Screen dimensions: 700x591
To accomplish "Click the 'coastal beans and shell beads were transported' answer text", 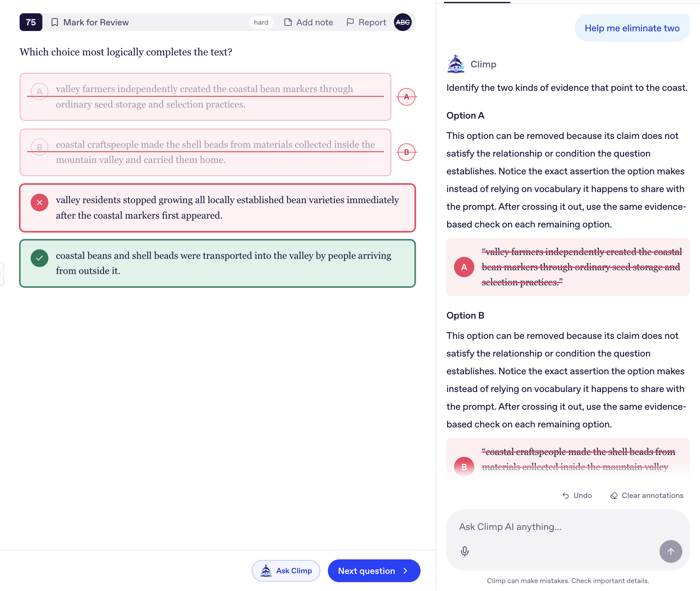I will (x=223, y=263).
